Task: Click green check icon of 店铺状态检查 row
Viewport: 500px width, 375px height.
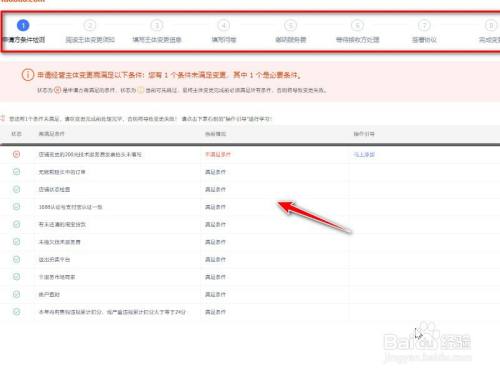Action: 16,189
